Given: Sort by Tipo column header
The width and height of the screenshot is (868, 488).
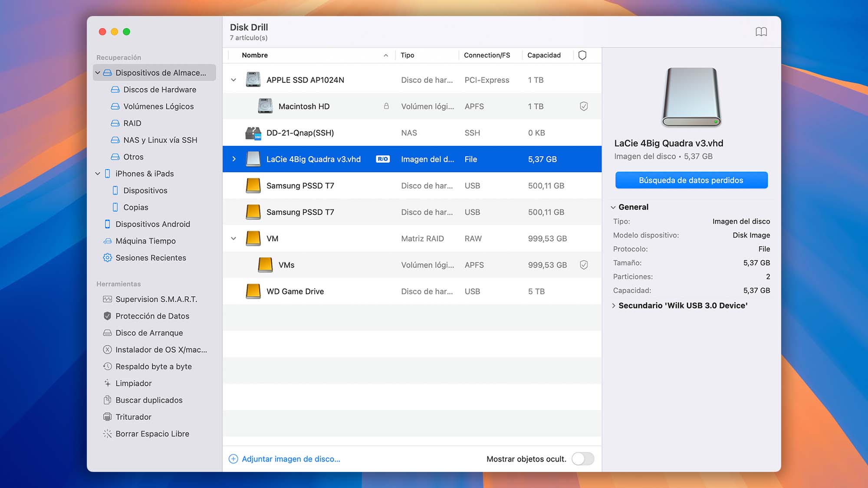Looking at the screenshot, I should pos(408,55).
